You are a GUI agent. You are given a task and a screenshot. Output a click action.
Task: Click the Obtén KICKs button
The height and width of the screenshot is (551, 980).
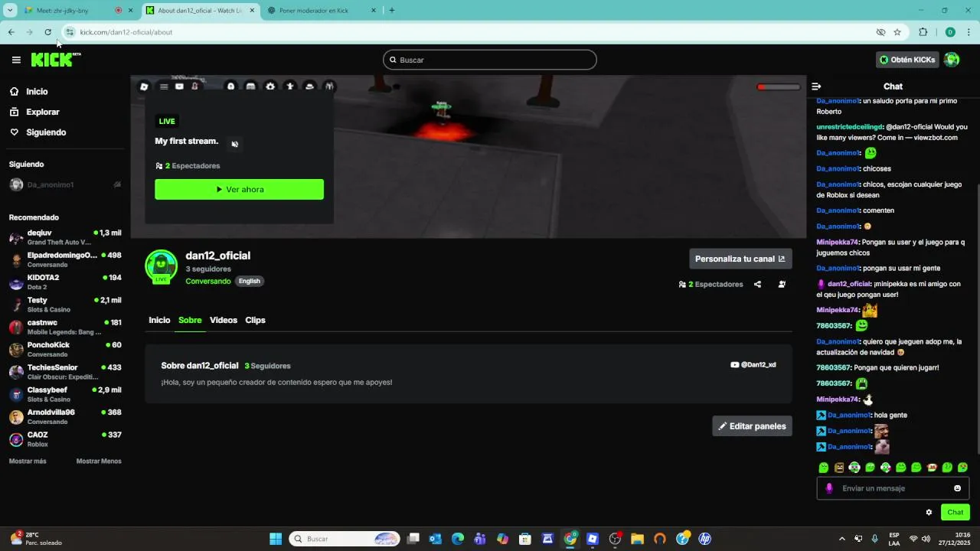[907, 60]
